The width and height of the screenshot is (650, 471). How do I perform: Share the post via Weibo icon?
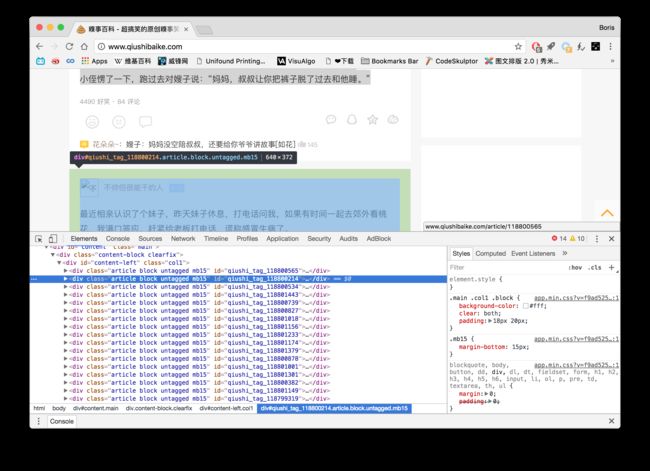393,120
